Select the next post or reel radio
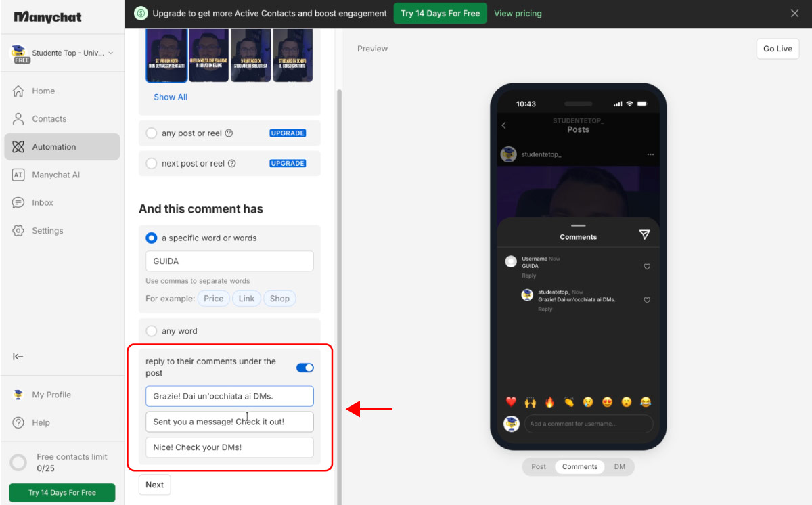The width and height of the screenshot is (812, 505). pos(152,163)
